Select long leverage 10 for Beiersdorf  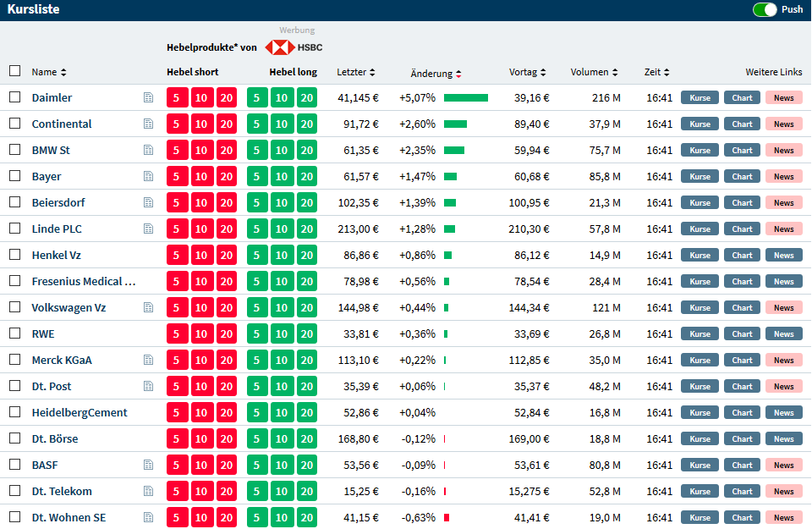click(282, 202)
